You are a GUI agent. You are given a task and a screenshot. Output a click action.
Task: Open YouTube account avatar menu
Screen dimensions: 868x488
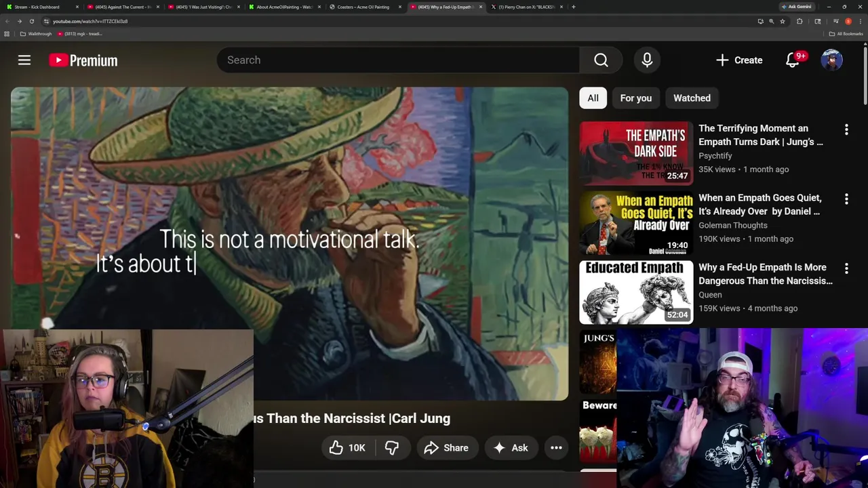(x=831, y=60)
